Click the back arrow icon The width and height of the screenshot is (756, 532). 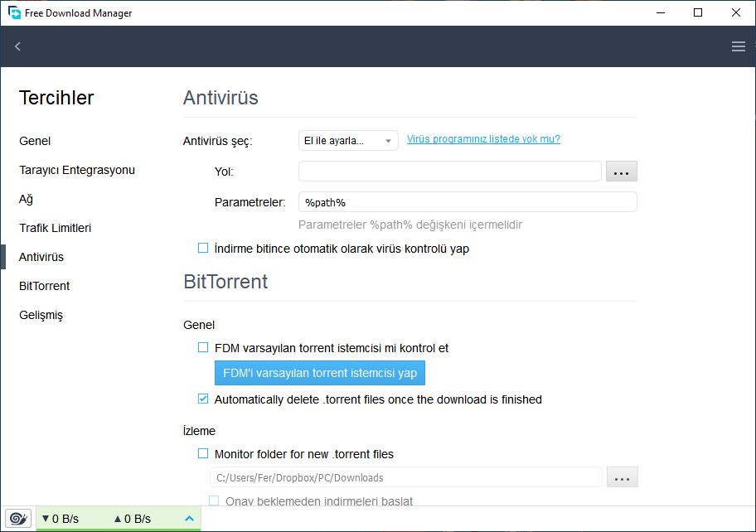(18, 46)
